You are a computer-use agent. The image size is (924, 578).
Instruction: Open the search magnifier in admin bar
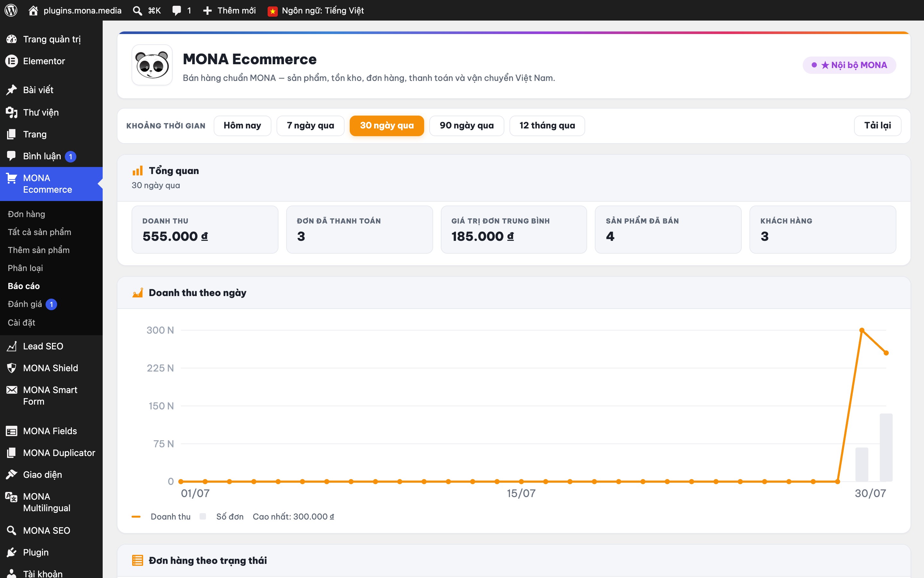pos(137,11)
